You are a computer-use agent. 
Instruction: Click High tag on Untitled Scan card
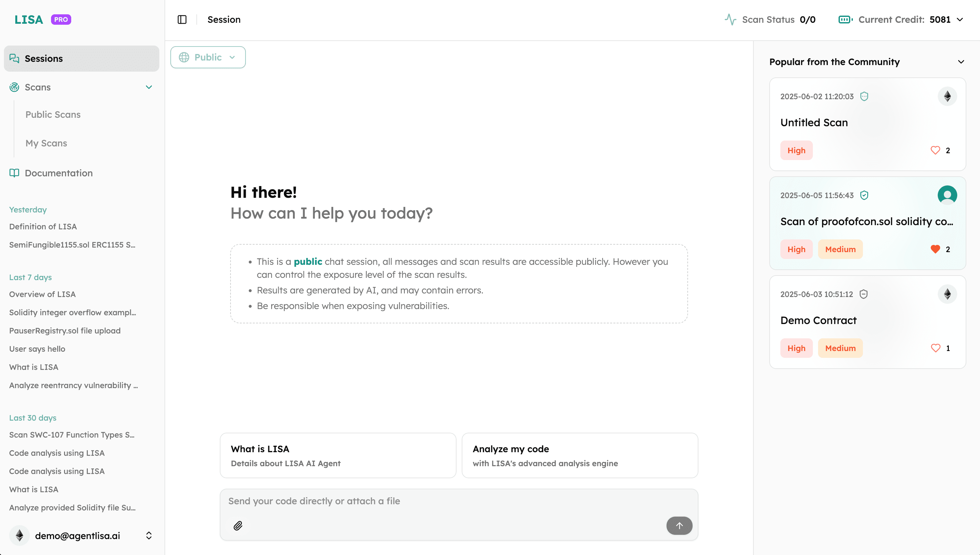(x=796, y=150)
